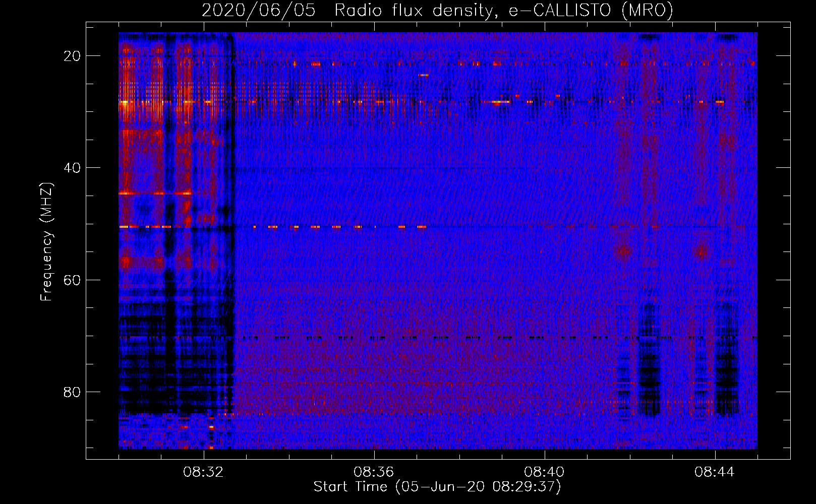Viewport: 816px width, 504px height.
Task: Click the plot title '2020/06/05 Radio flux density'
Action: click(x=437, y=10)
